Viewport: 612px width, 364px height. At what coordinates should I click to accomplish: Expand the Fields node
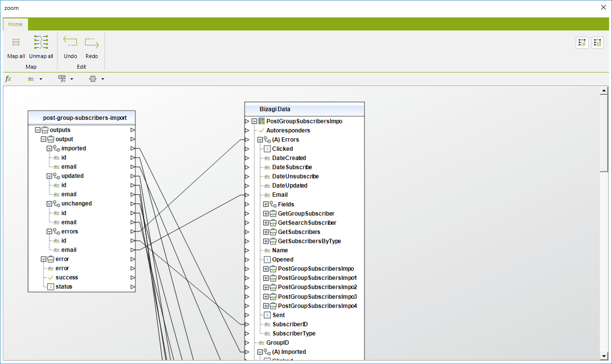tap(266, 204)
